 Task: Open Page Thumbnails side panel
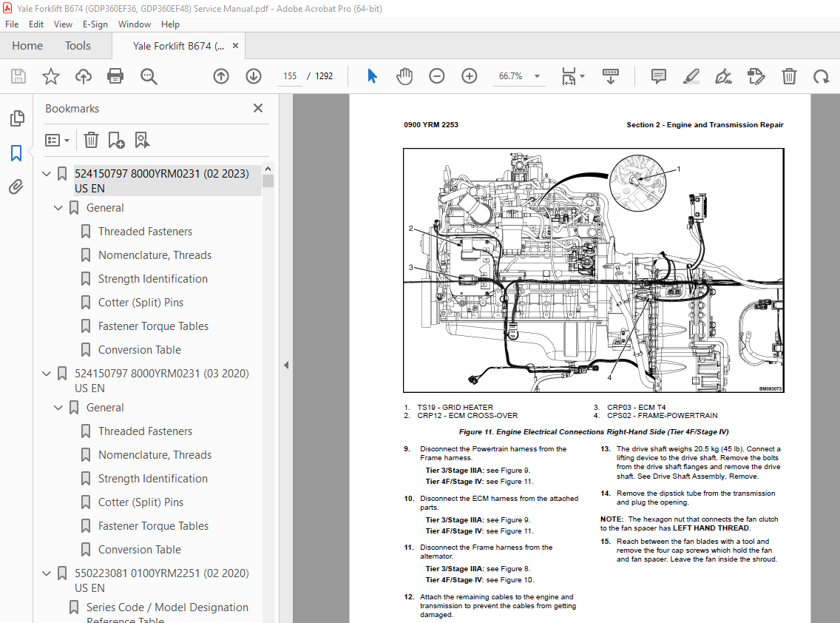16,118
